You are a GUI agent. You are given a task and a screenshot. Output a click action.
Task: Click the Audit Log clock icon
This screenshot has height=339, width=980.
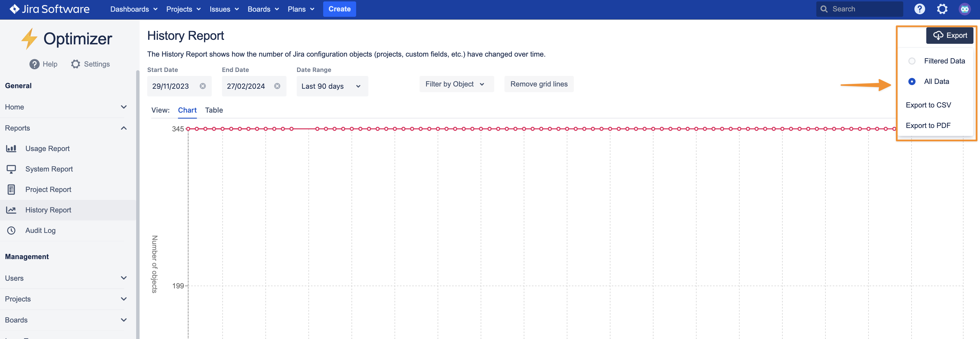(x=11, y=231)
